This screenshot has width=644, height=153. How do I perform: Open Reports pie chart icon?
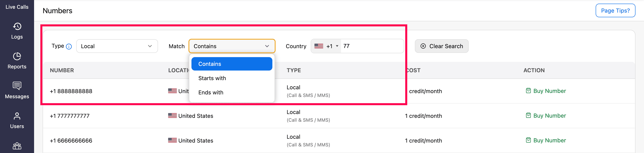point(17,56)
